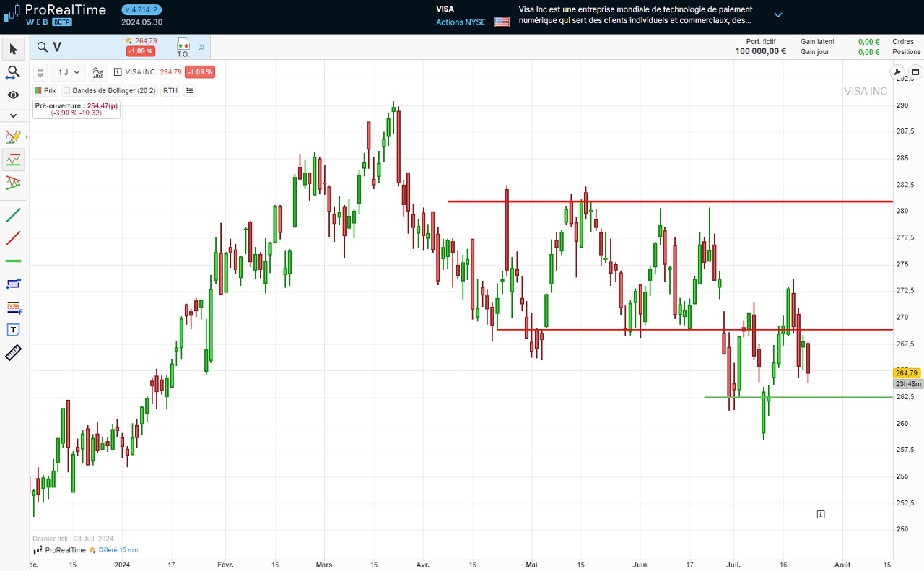
Task: Select the support and resistance lines tool
Action: tap(13, 160)
